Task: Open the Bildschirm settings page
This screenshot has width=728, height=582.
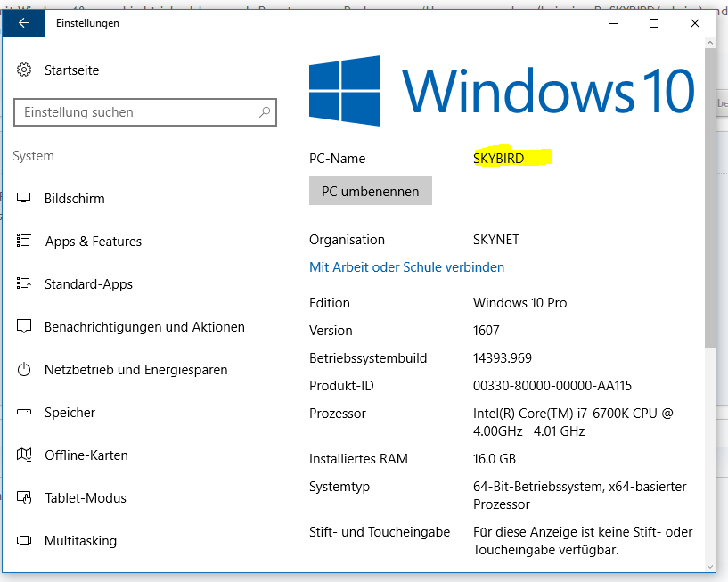Action: (74, 199)
